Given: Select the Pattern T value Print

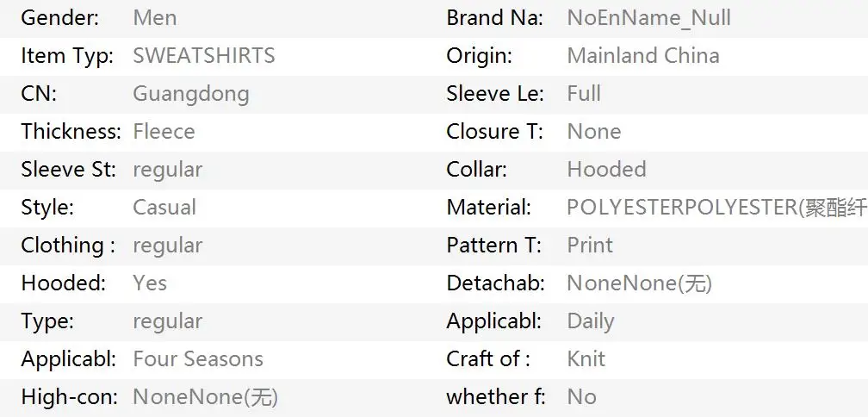Looking at the screenshot, I should [x=590, y=246].
